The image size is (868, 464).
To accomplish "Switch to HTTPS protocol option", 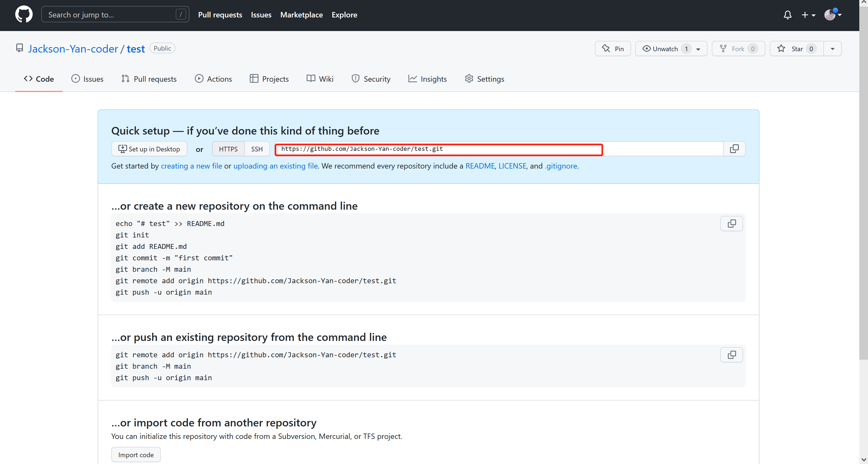I will click(x=228, y=149).
